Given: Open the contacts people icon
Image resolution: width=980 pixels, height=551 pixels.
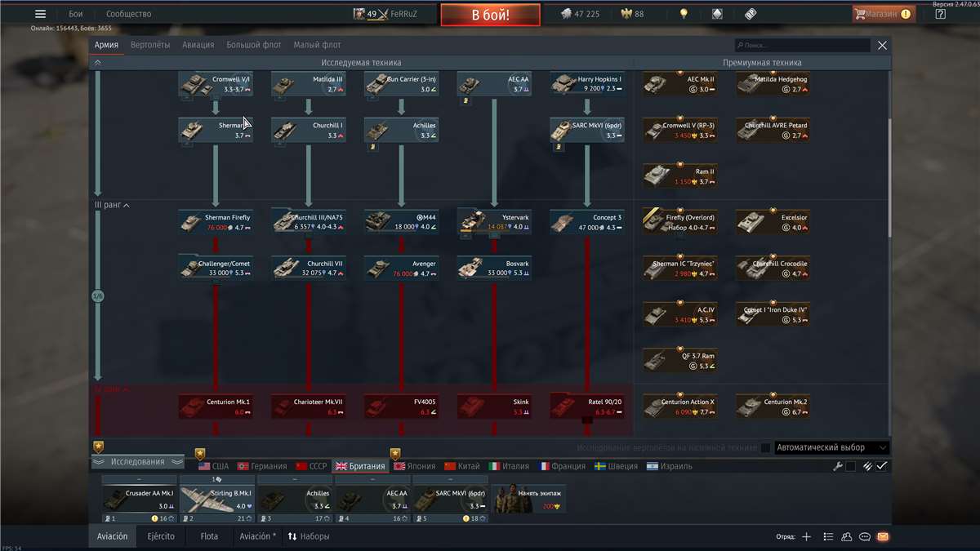Looking at the screenshot, I should 846,537.
